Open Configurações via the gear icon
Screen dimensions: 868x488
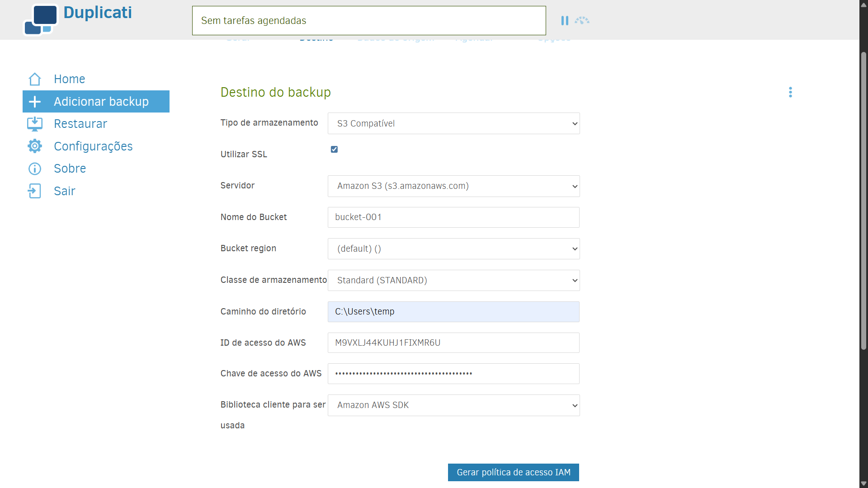(x=35, y=146)
